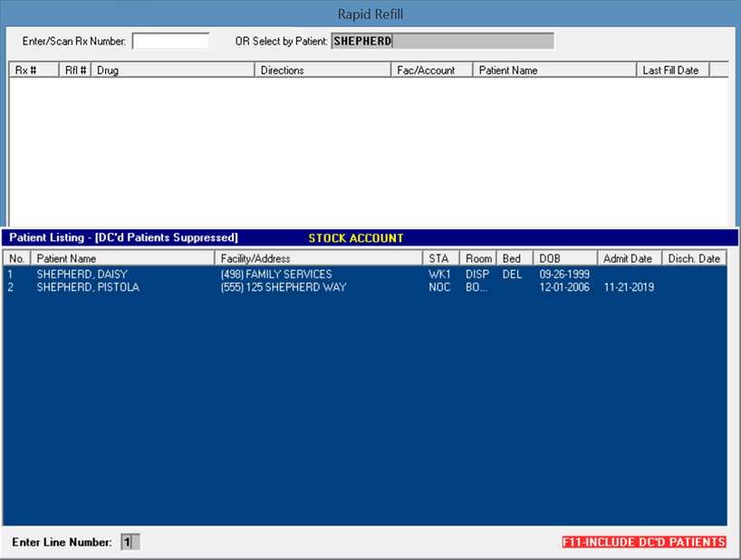
Task: Click the Select by Patient field containing SHEPHERD
Action: [442, 41]
